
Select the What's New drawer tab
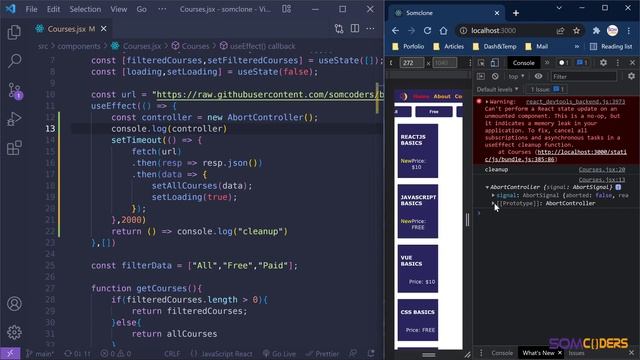click(538, 353)
